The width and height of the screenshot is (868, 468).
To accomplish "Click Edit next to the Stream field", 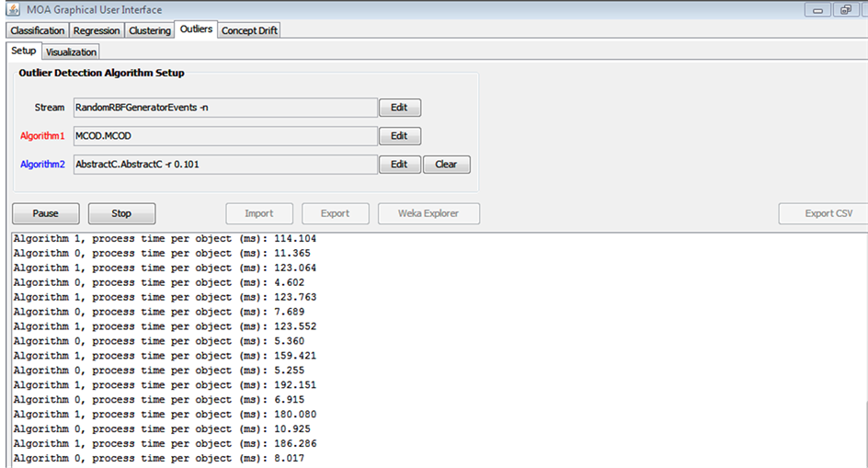I will pos(399,108).
